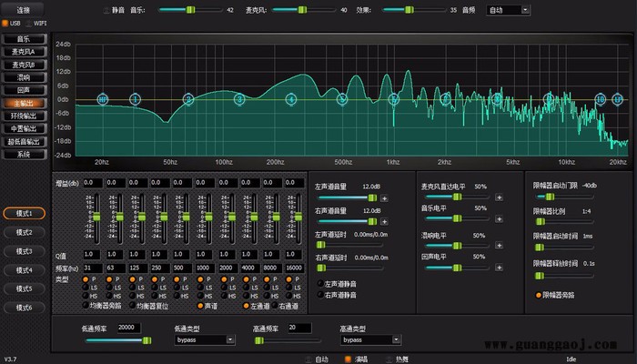Select 左通道 left channel
Screen dimensions: 637x364
tap(247, 306)
